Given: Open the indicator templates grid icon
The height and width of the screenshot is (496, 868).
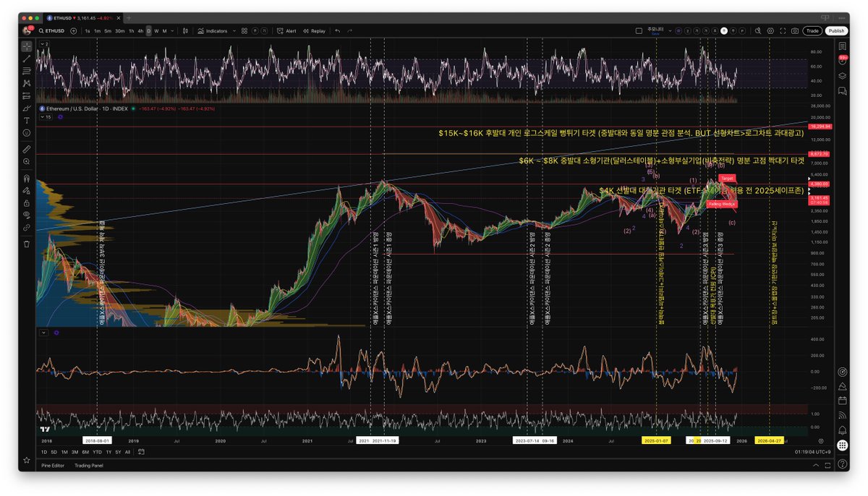Looking at the screenshot, I should pyautogui.click(x=244, y=31).
